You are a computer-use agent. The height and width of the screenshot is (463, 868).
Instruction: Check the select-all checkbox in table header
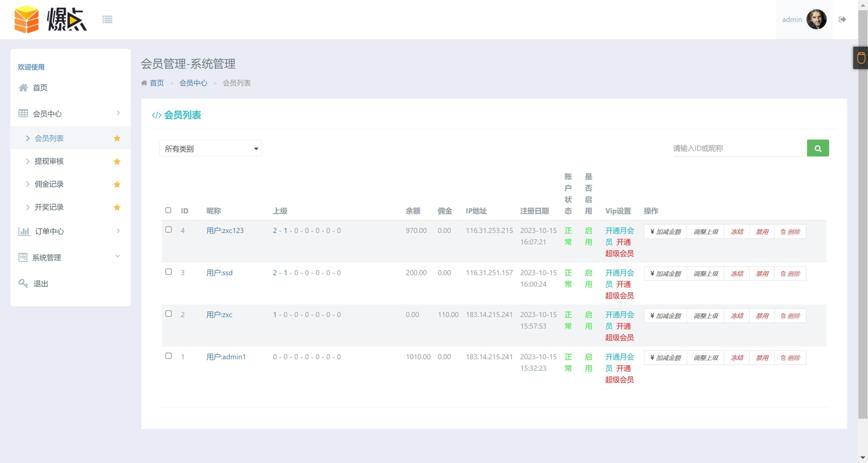click(x=169, y=210)
